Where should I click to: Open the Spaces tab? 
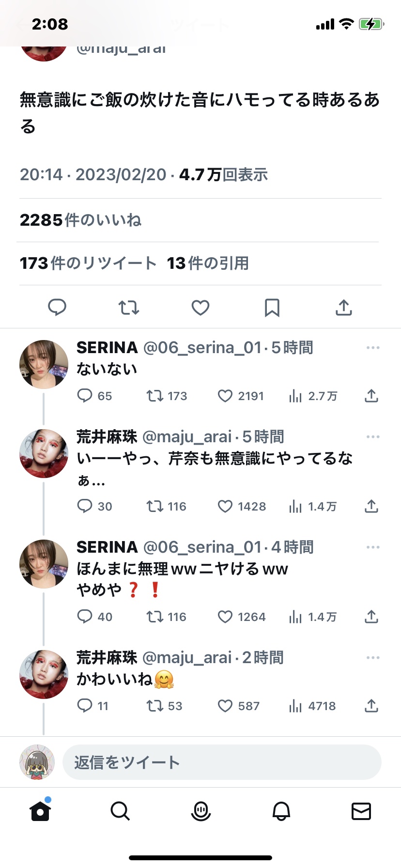(200, 811)
